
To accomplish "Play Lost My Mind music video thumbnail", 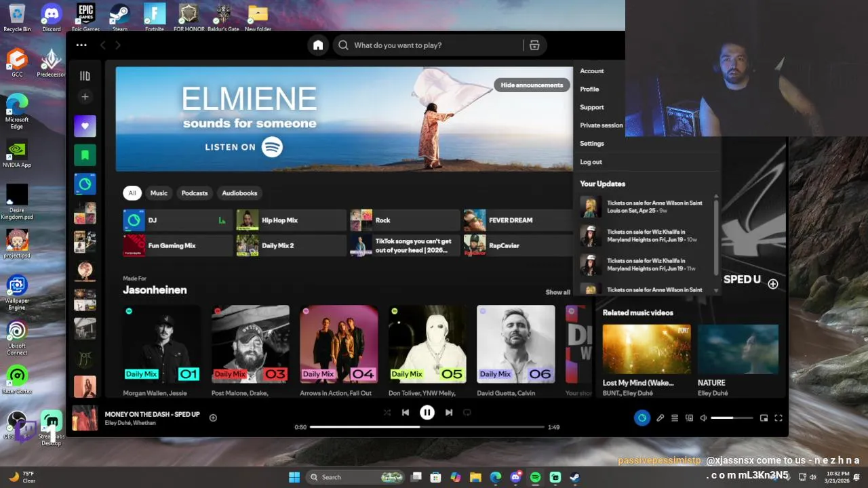I will tap(647, 349).
